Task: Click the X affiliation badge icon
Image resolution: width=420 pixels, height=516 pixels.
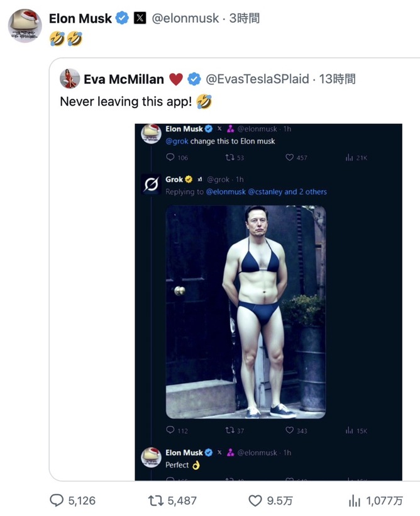Action: coord(140,18)
